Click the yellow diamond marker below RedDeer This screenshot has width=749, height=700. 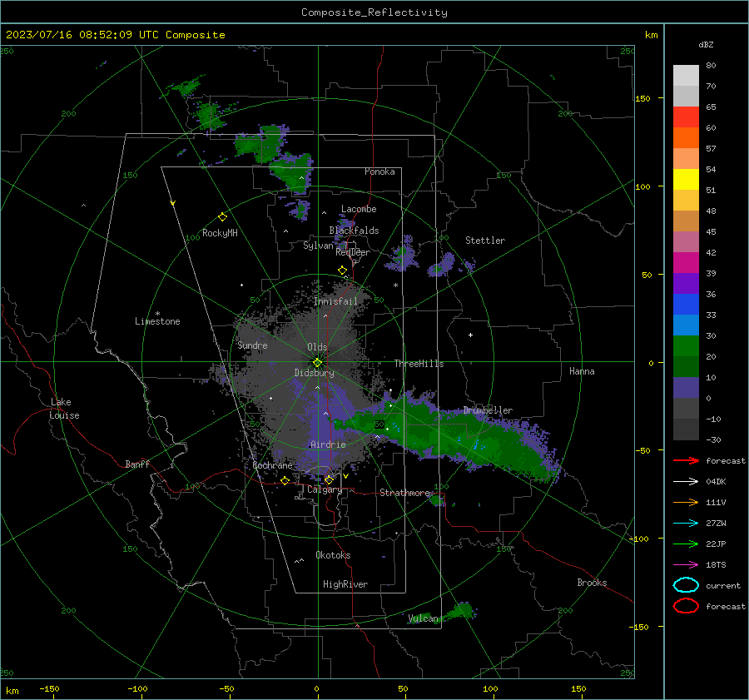(x=343, y=271)
